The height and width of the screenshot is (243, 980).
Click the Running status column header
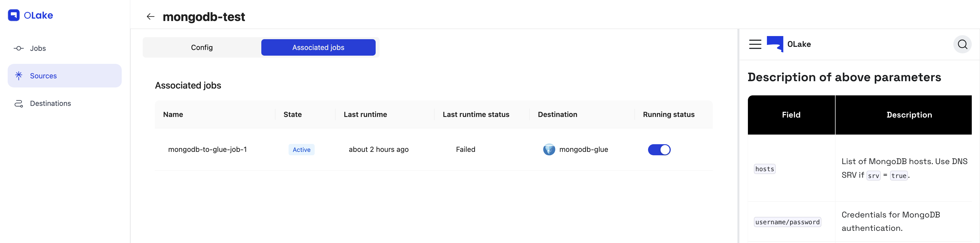pos(669,114)
